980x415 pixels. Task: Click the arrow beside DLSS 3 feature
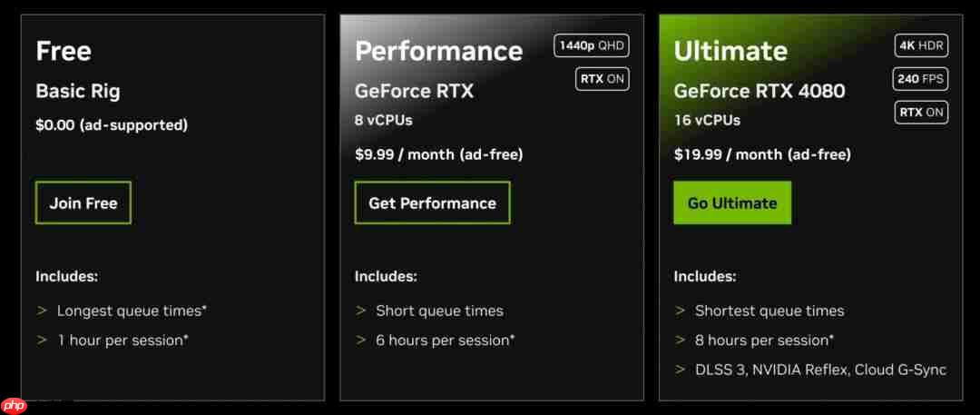(x=681, y=370)
